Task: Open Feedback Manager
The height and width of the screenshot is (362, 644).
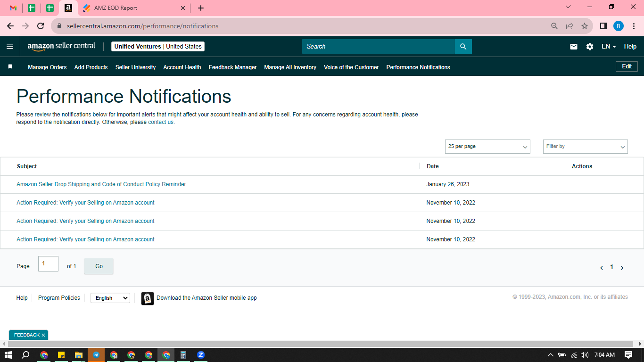Action: click(232, 67)
